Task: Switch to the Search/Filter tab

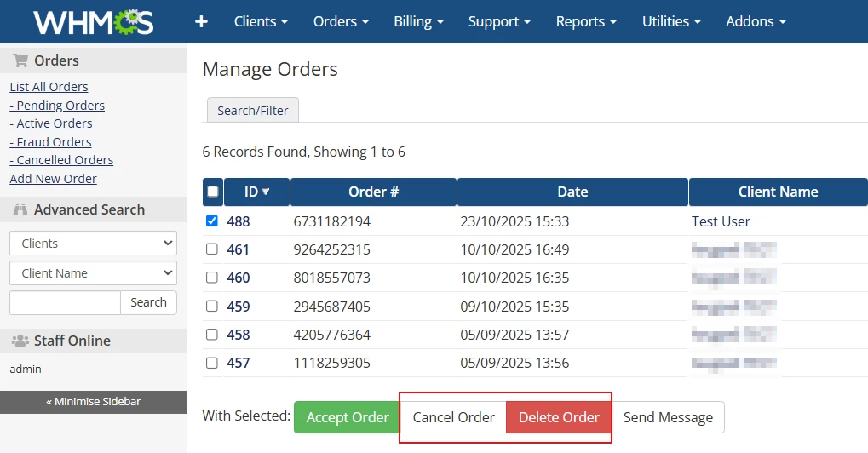Action: coord(253,111)
